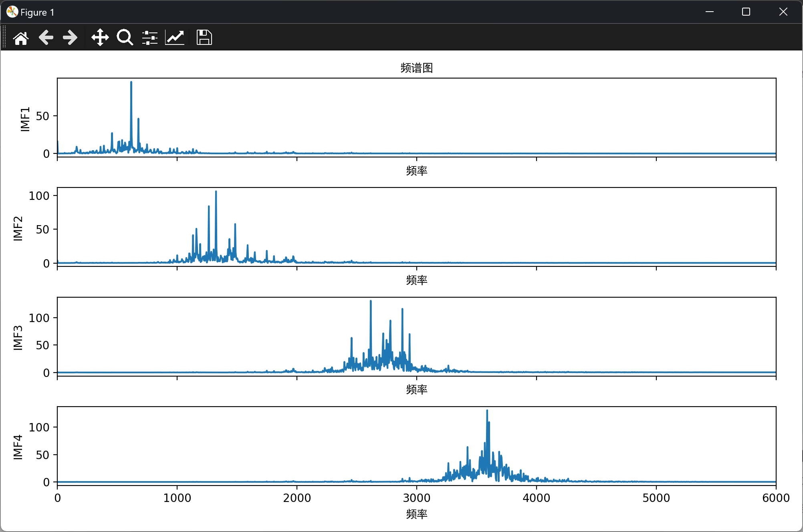The height and width of the screenshot is (532, 803).
Task: Select the Zoom to rectangle magnifier
Action: tap(125, 38)
